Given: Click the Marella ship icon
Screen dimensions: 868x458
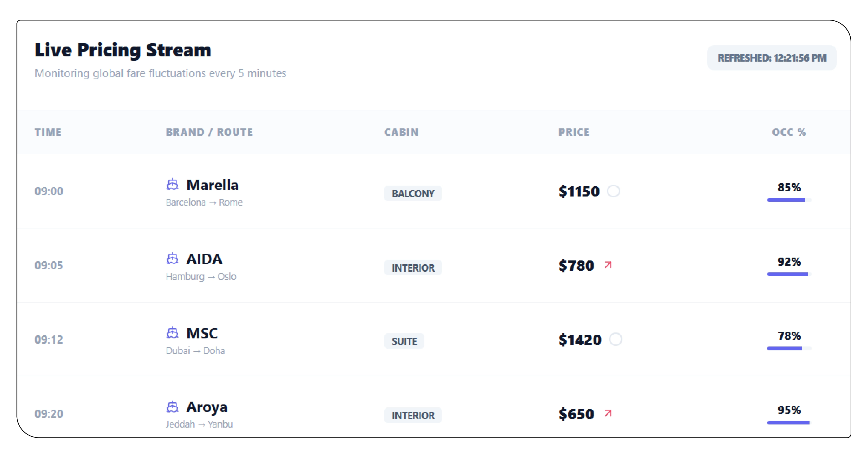Looking at the screenshot, I should pos(173,184).
